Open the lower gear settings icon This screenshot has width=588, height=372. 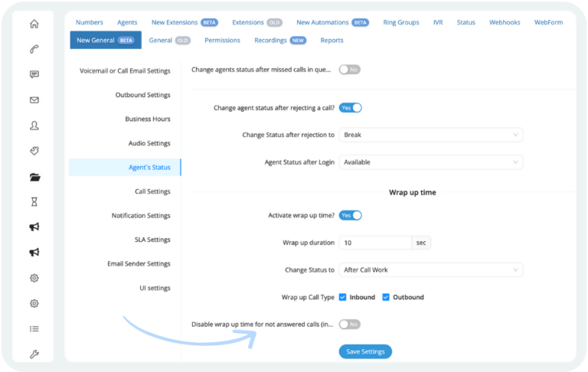pyautogui.click(x=34, y=303)
